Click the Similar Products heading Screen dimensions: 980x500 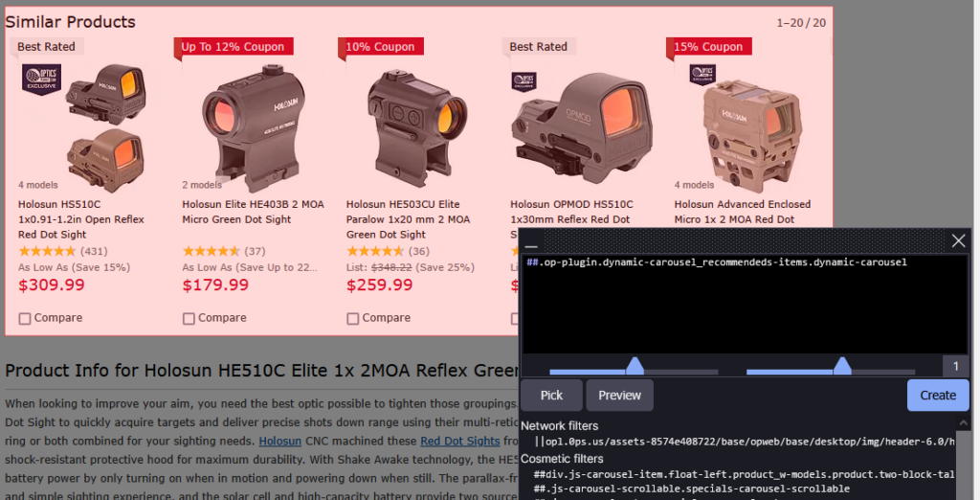pyautogui.click(x=70, y=22)
